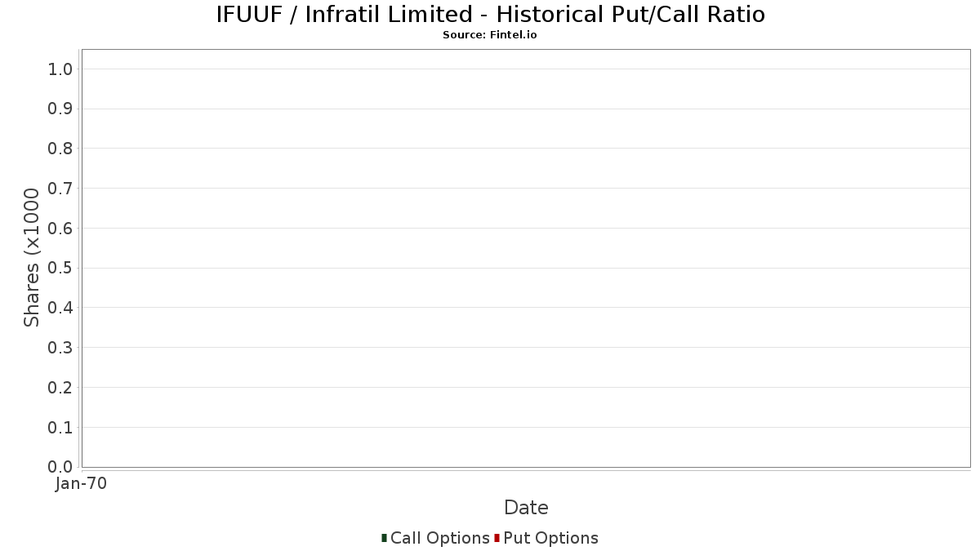Click the 0.4 y-axis tick label
980x551 pixels.
tap(60, 308)
